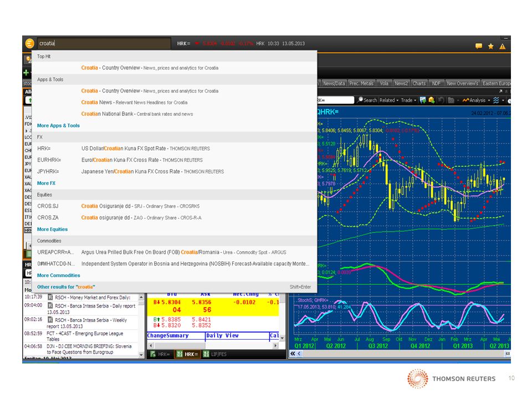Choose UREAPCRR=A Argus Urea commodity result
Viewport: 532px width, 399px height.
point(175,253)
